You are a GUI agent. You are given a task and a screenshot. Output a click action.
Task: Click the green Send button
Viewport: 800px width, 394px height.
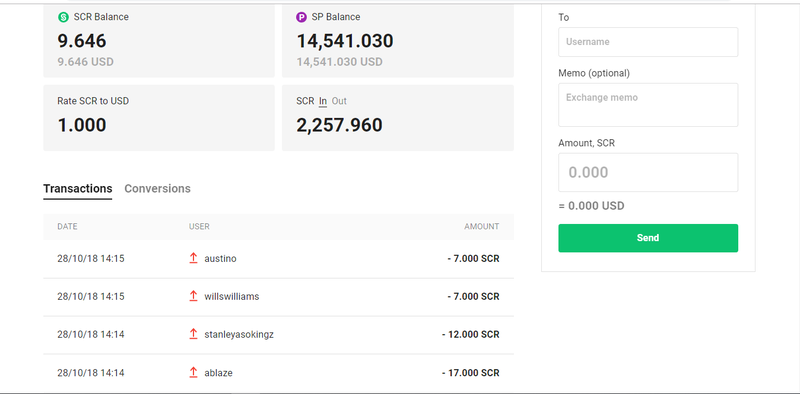648,238
